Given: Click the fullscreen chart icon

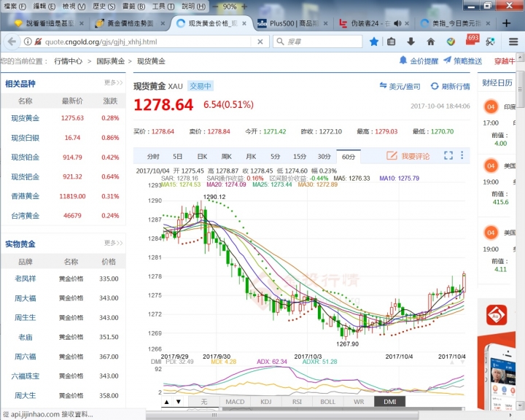Looking at the screenshot, I should pos(448,156).
